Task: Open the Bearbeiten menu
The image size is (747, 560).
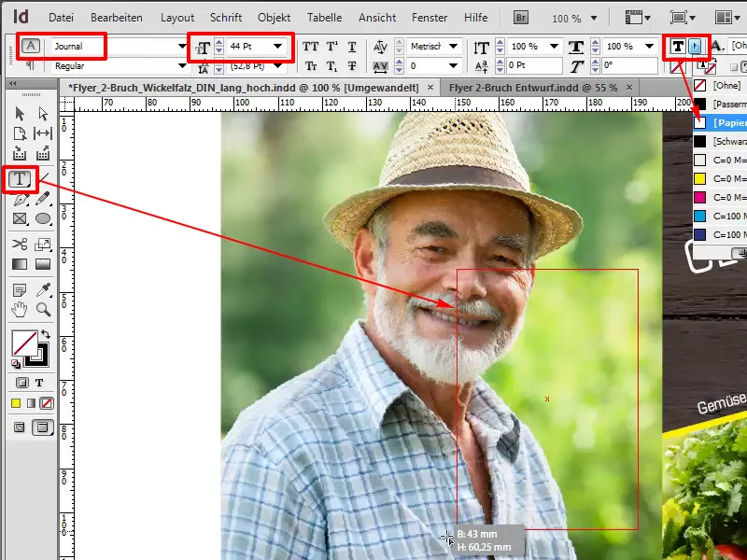Action: [116, 18]
